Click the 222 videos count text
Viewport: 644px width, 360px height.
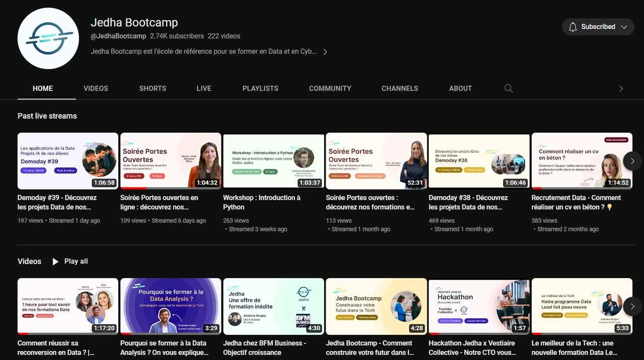pyautogui.click(x=224, y=36)
